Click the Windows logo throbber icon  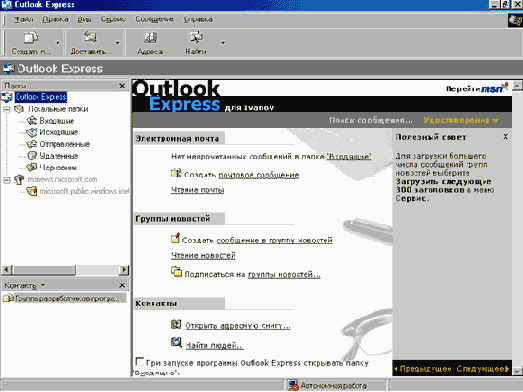coord(515,21)
